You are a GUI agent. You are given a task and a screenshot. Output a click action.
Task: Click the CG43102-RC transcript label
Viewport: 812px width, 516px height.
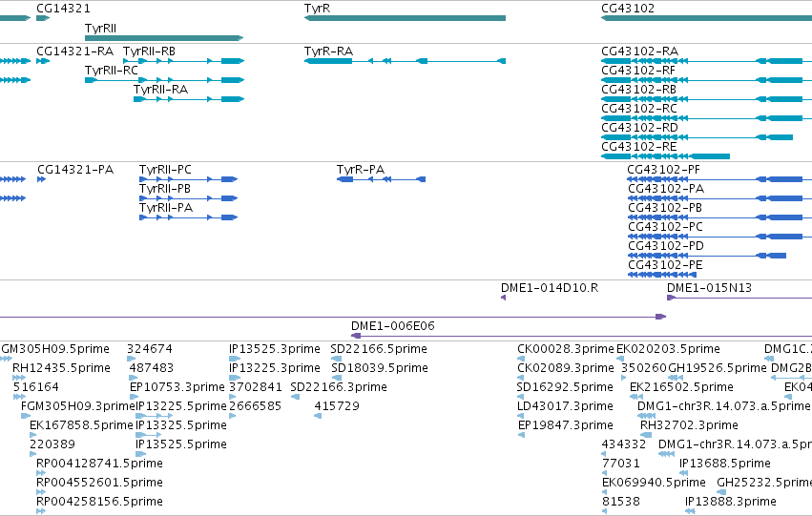click(639, 109)
